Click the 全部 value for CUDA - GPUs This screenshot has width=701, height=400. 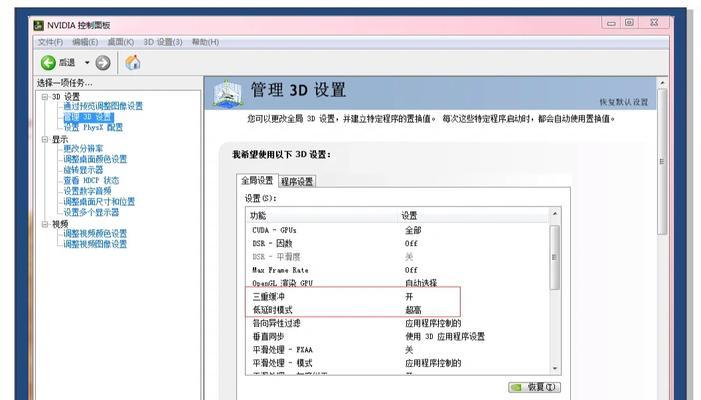(413, 230)
